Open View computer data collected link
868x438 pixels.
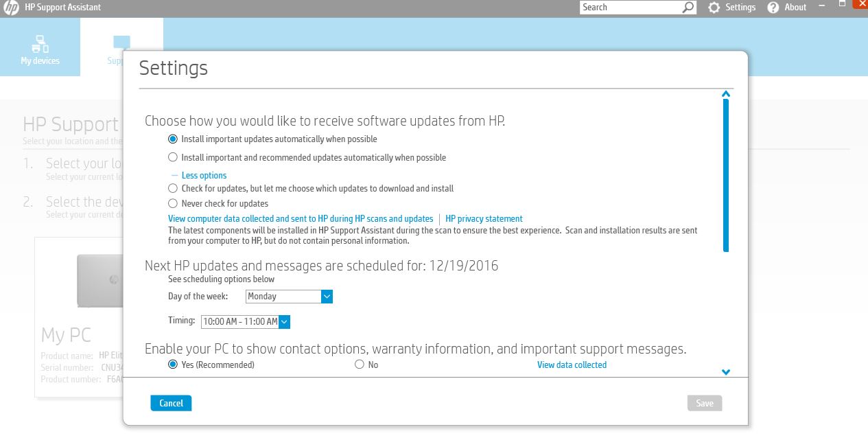pyautogui.click(x=301, y=219)
